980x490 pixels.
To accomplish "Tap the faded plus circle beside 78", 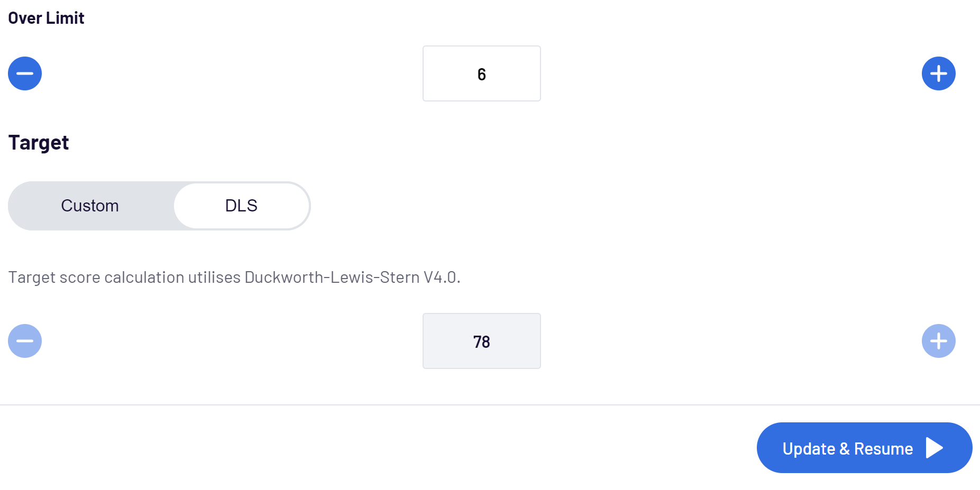I will (938, 341).
